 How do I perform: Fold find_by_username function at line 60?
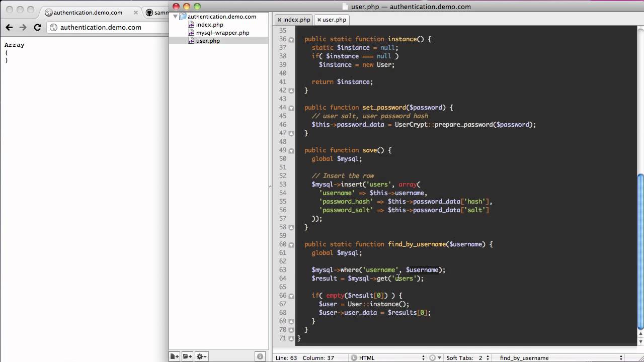291,244
